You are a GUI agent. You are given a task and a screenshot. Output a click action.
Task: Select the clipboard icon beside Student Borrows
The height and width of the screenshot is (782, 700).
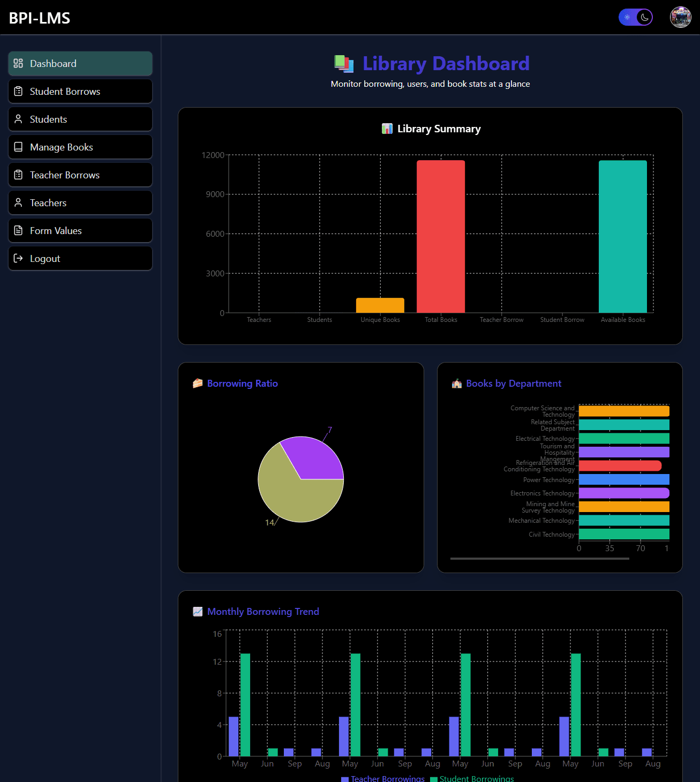coord(18,91)
